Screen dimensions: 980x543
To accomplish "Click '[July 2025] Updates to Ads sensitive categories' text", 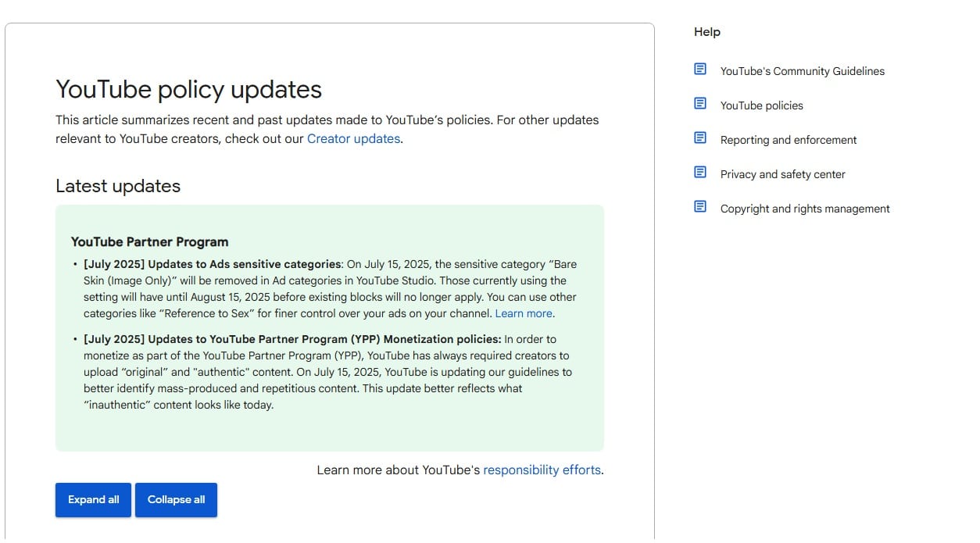I will coord(211,264).
